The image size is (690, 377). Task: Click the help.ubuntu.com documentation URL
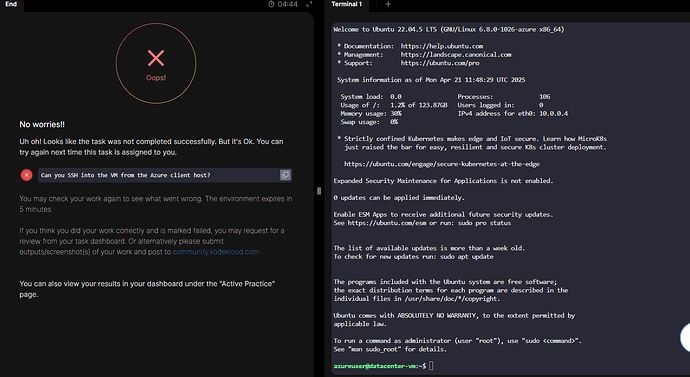(x=442, y=46)
